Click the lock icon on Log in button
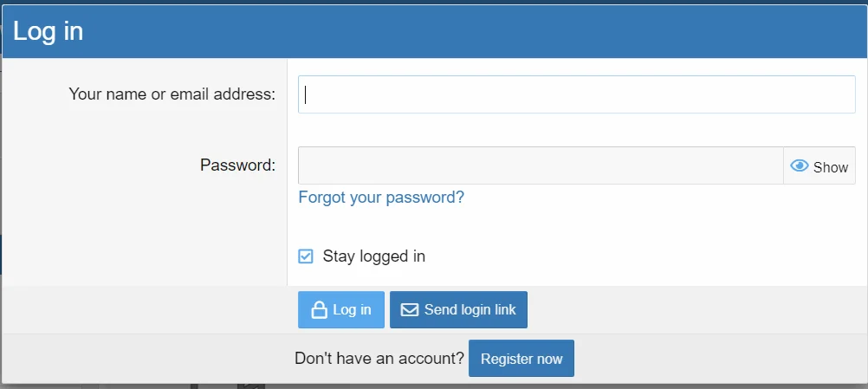The image size is (868, 389). [x=319, y=310]
